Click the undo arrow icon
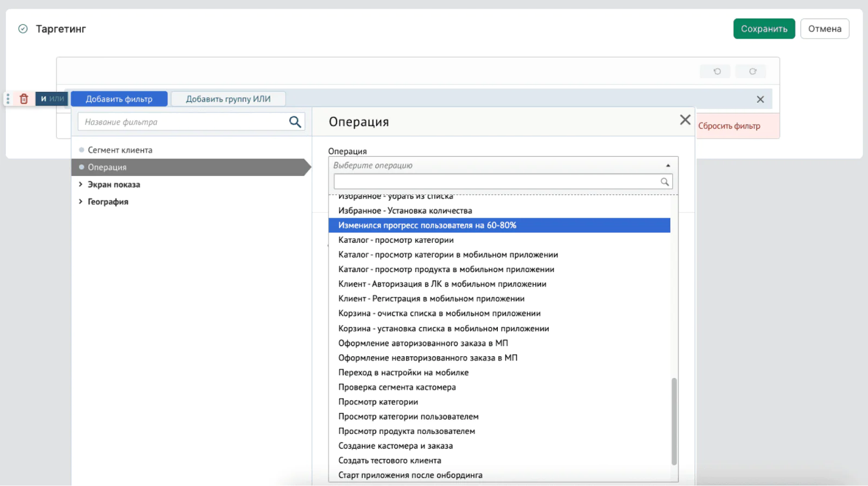The width and height of the screenshot is (868, 486). [717, 71]
